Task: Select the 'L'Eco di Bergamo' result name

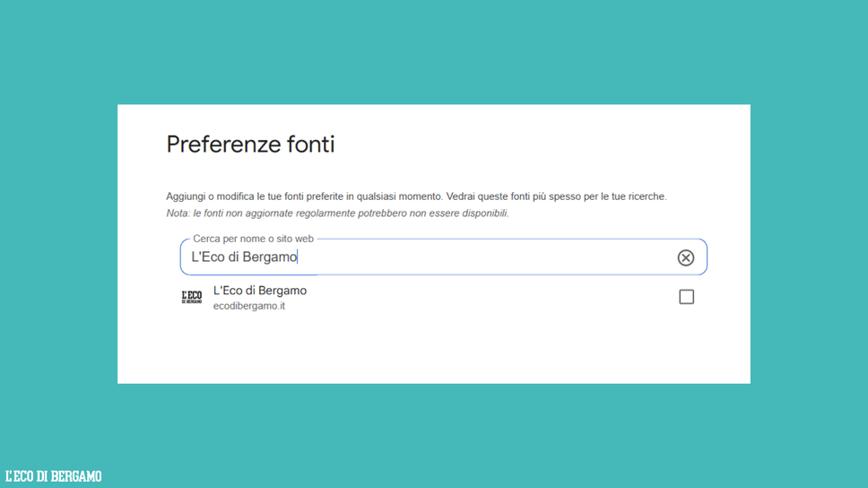Action: coord(260,291)
